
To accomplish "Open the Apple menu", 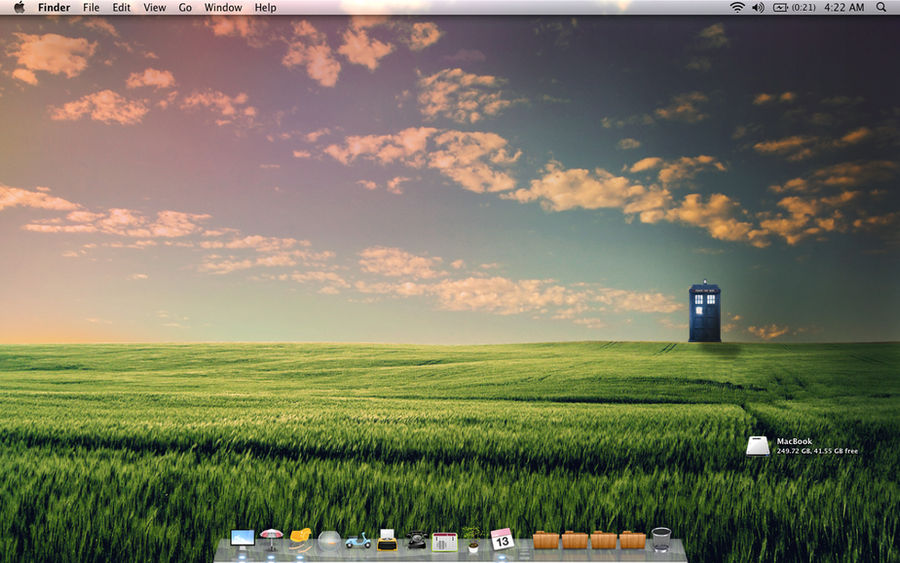I will [x=19, y=7].
